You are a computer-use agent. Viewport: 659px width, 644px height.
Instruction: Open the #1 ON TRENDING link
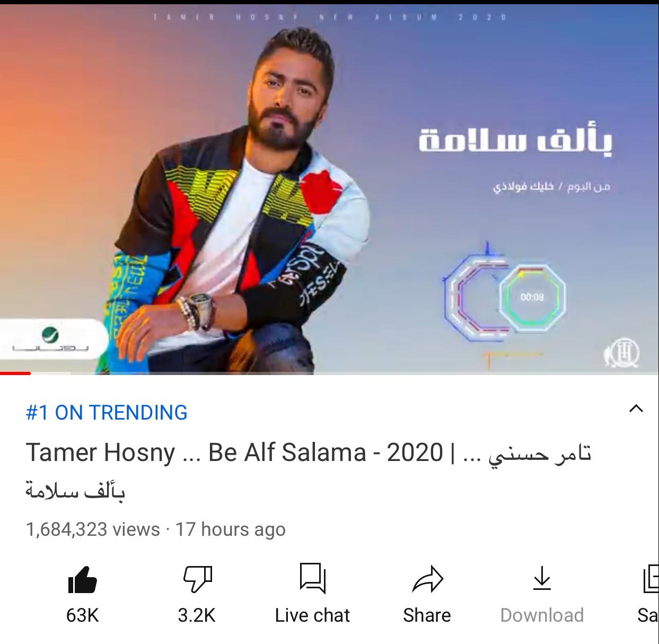click(x=107, y=413)
